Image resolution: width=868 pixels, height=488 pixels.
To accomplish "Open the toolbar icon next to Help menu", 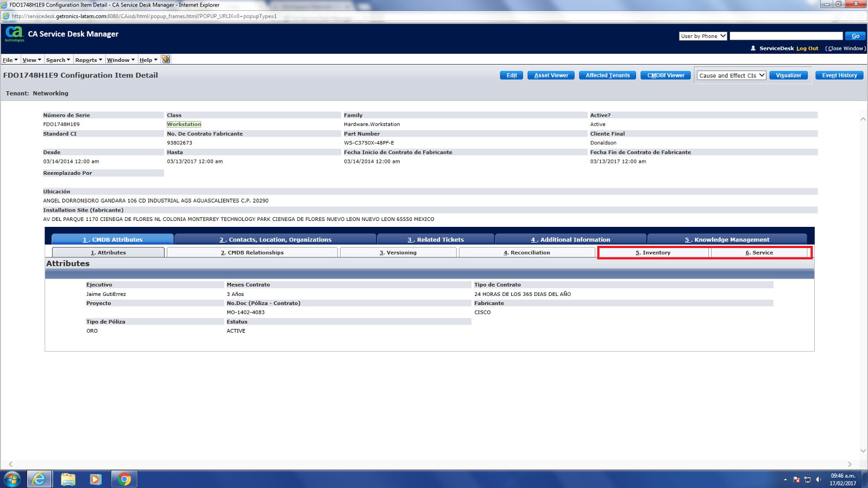I will (x=166, y=59).
